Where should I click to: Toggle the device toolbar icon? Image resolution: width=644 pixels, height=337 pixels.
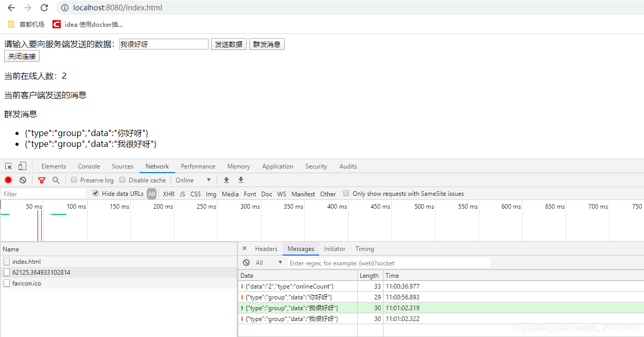click(22, 166)
